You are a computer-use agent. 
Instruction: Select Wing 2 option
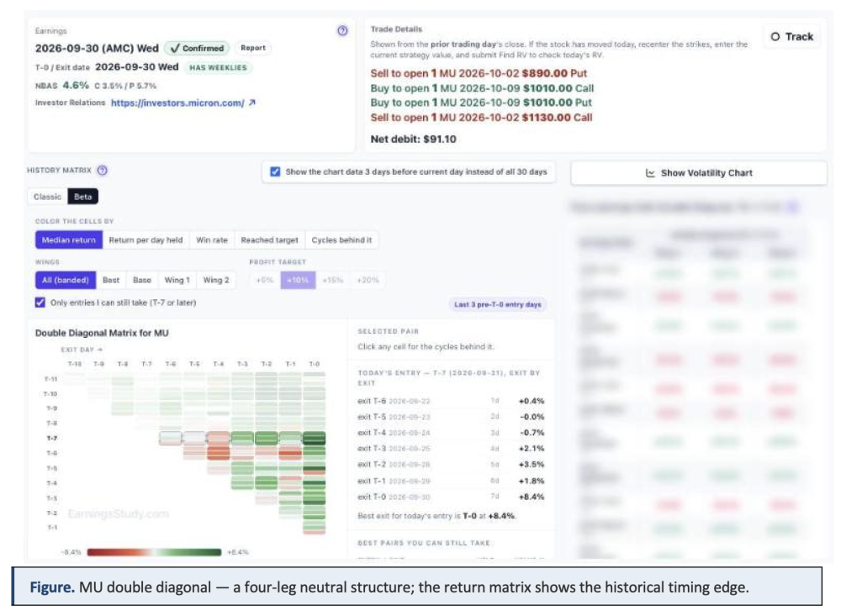tap(216, 280)
